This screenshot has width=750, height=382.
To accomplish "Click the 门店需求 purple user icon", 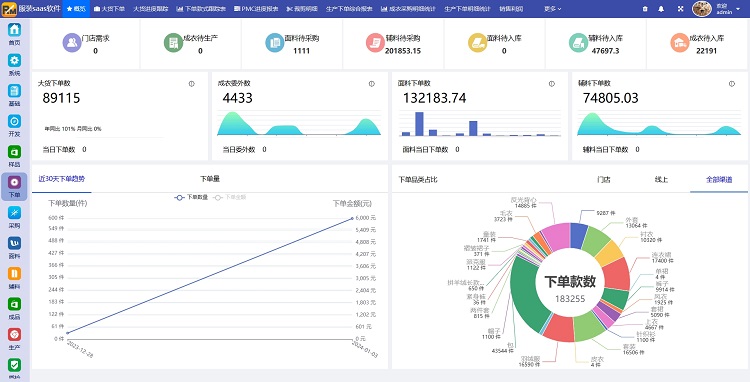I will [72, 43].
